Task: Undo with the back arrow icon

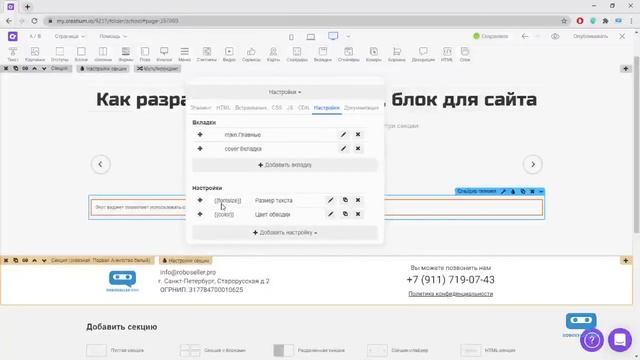Action: point(525,36)
